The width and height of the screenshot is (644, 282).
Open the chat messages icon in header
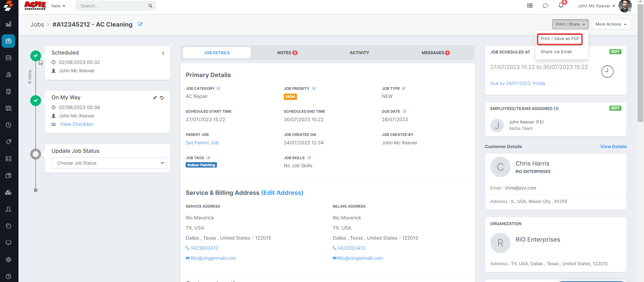pyautogui.click(x=545, y=6)
